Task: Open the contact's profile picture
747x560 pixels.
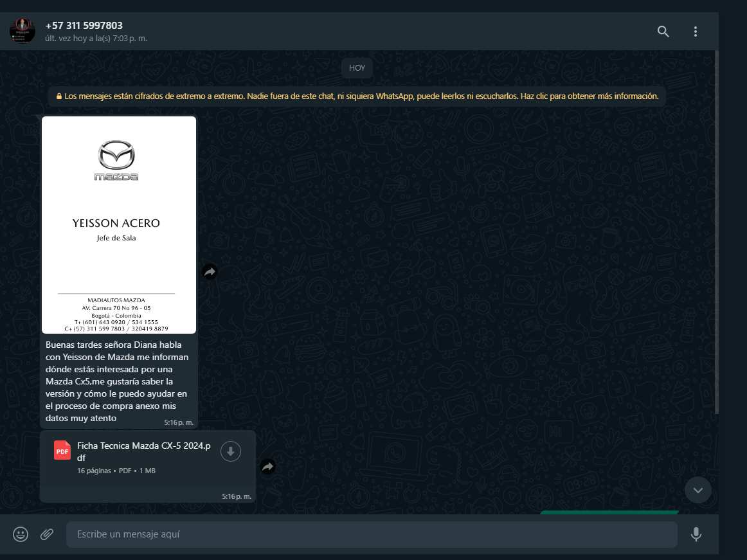Action: 22,31
